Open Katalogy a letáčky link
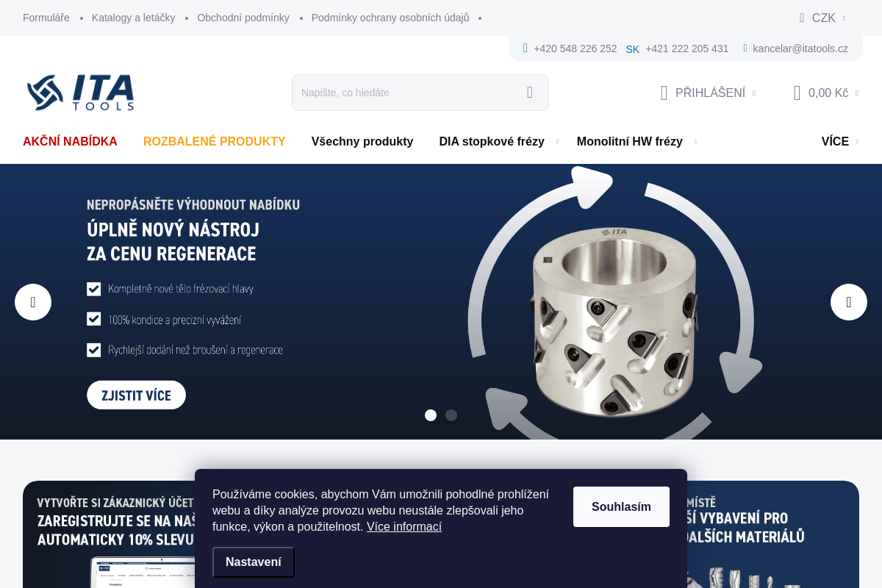 (x=134, y=18)
